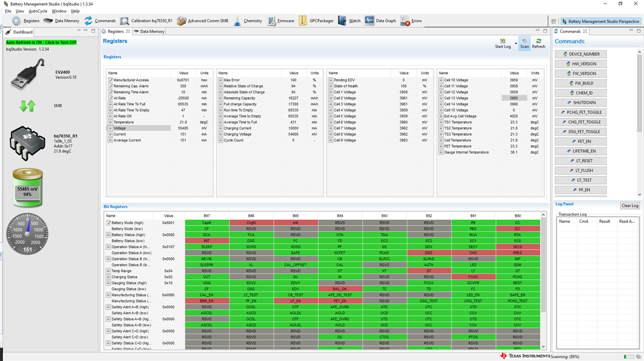Click the bq78350_R1 chip icon
This screenshot has height=361, width=644.
[28, 144]
